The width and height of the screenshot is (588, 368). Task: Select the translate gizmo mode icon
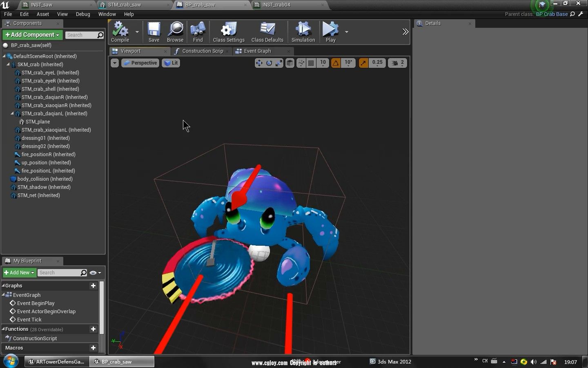tap(259, 63)
